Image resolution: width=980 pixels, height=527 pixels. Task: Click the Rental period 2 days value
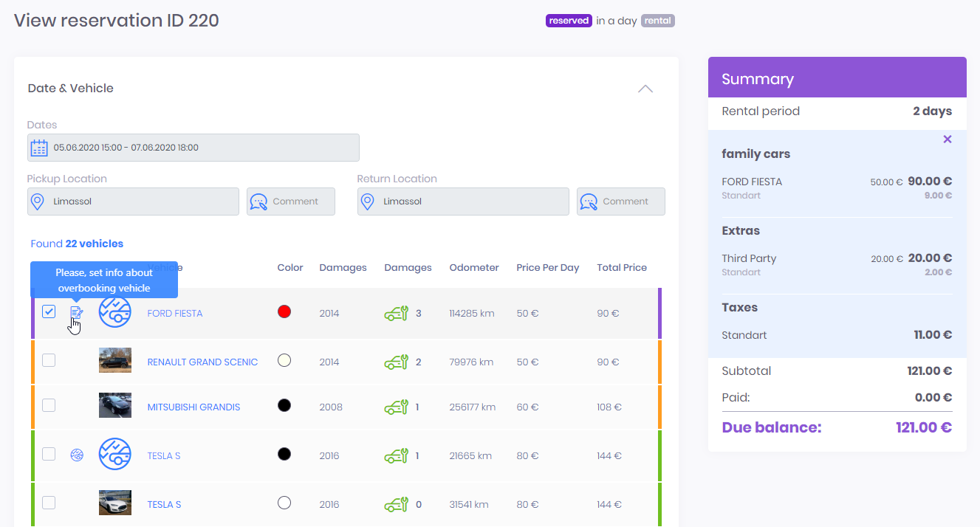click(x=932, y=111)
